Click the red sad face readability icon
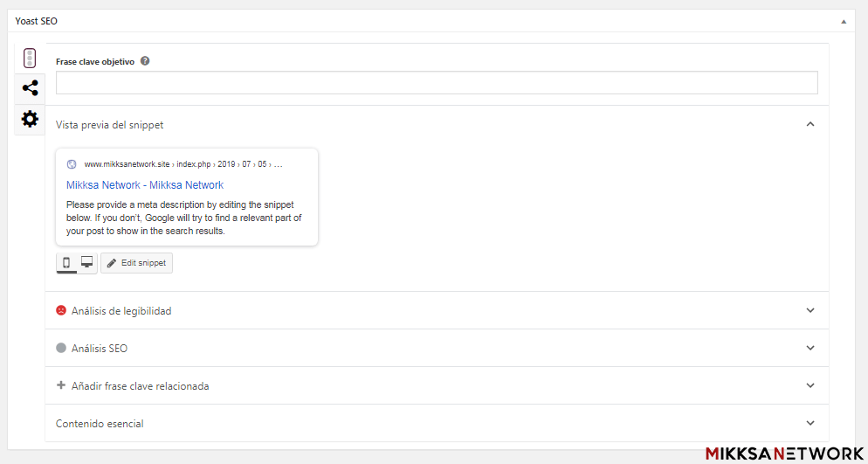Image resolution: width=868 pixels, height=464 pixels. point(61,310)
